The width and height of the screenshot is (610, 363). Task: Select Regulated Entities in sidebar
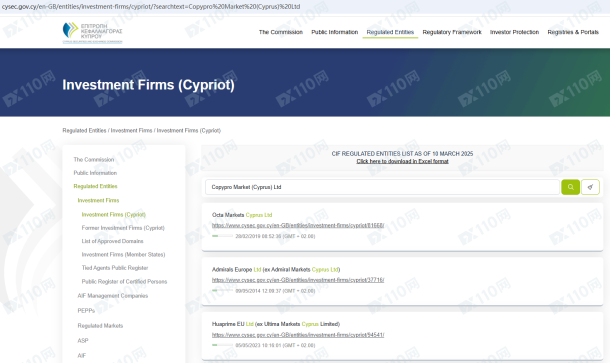click(x=95, y=186)
